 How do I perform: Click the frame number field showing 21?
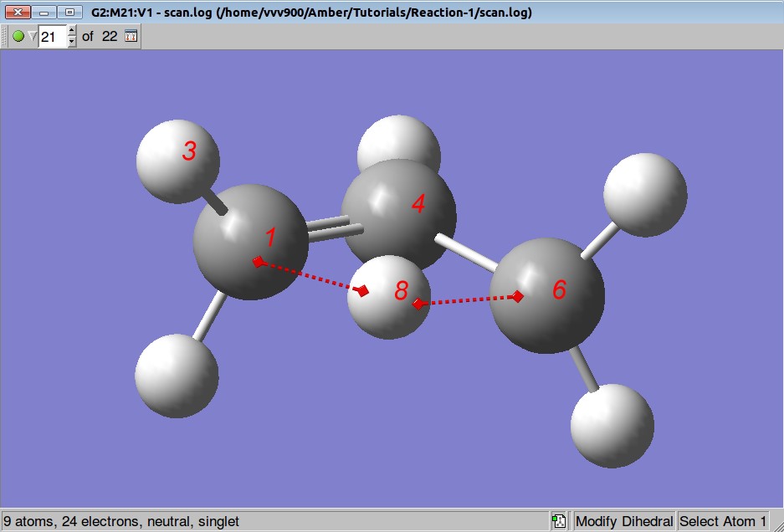tap(53, 37)
